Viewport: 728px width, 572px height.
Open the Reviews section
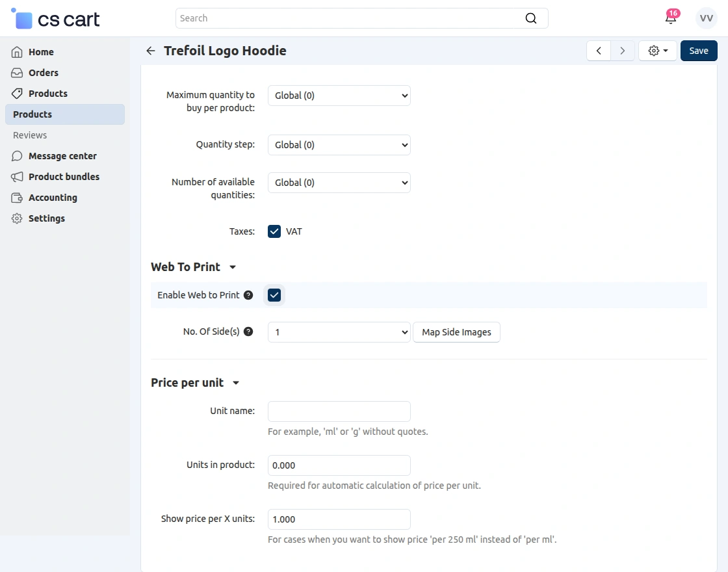30,135
